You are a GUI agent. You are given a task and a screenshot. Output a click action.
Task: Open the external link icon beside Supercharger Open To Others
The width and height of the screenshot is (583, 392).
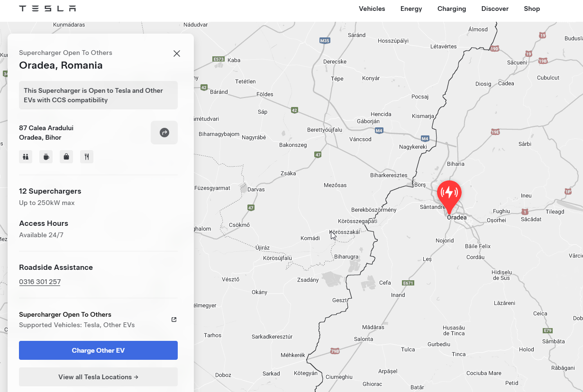pyautogui.click(x=174, y=320)
